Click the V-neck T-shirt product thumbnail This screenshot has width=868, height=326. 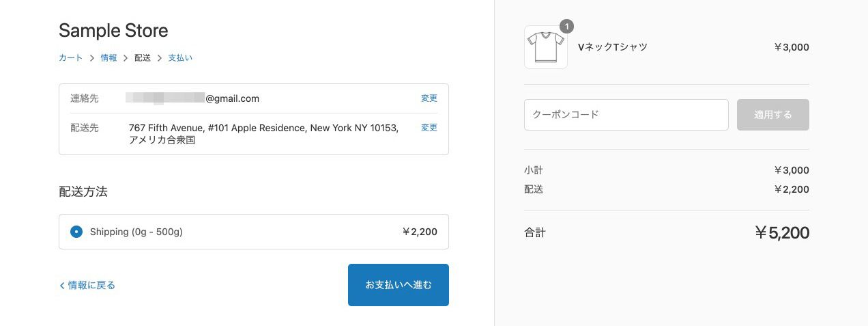pyautogui.click(x=545, y=47)
